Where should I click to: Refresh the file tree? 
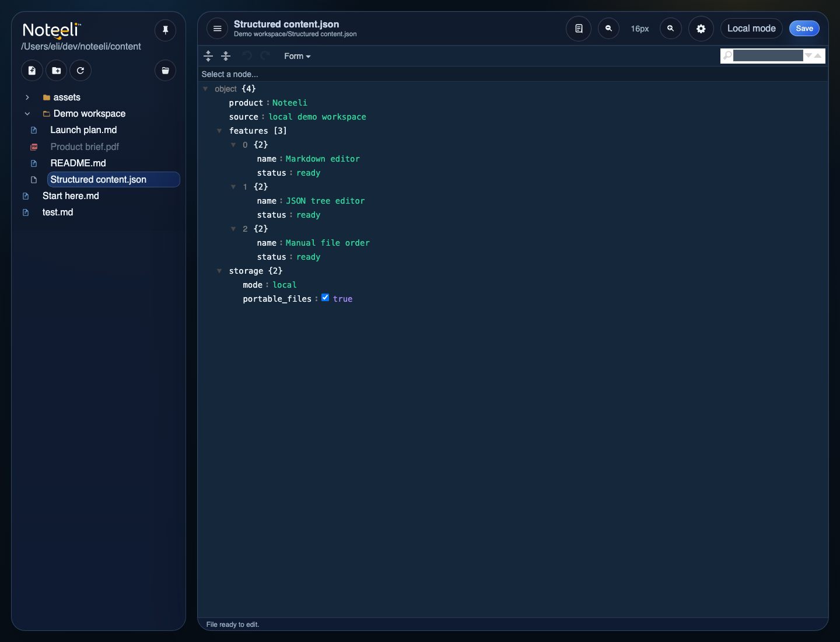point(80,71)
